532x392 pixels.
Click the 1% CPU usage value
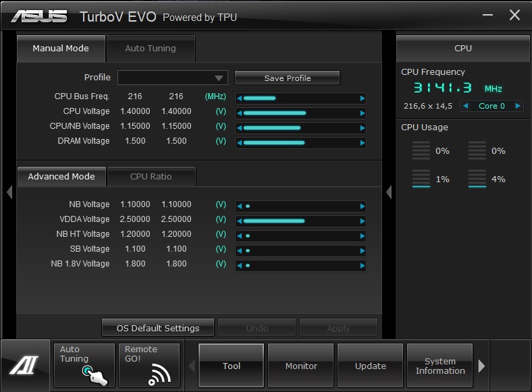click(x=442, y=179)
